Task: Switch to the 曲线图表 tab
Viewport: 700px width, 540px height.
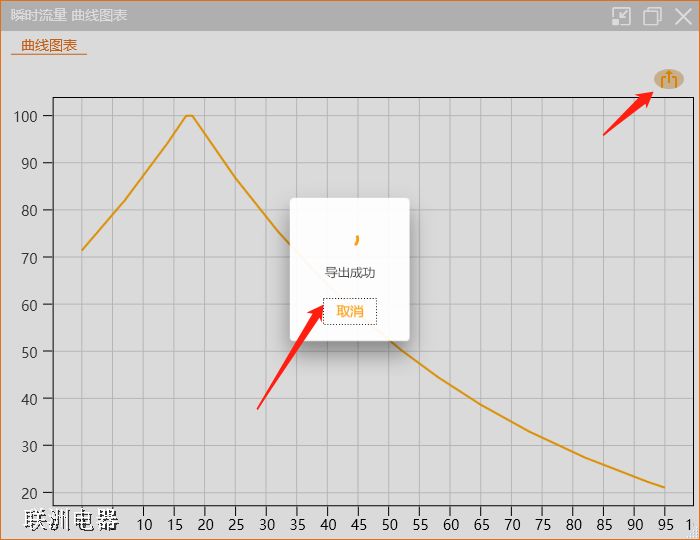Action: (49, 45)
